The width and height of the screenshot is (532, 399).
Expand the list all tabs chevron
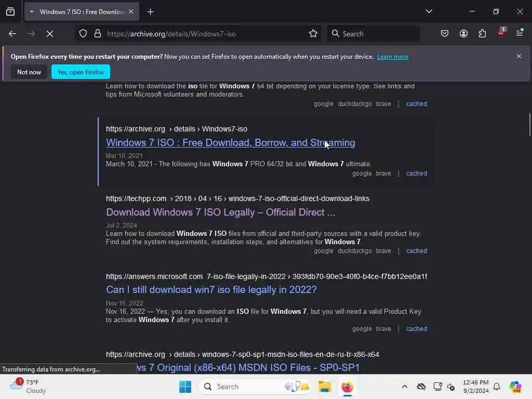[429, 11]
